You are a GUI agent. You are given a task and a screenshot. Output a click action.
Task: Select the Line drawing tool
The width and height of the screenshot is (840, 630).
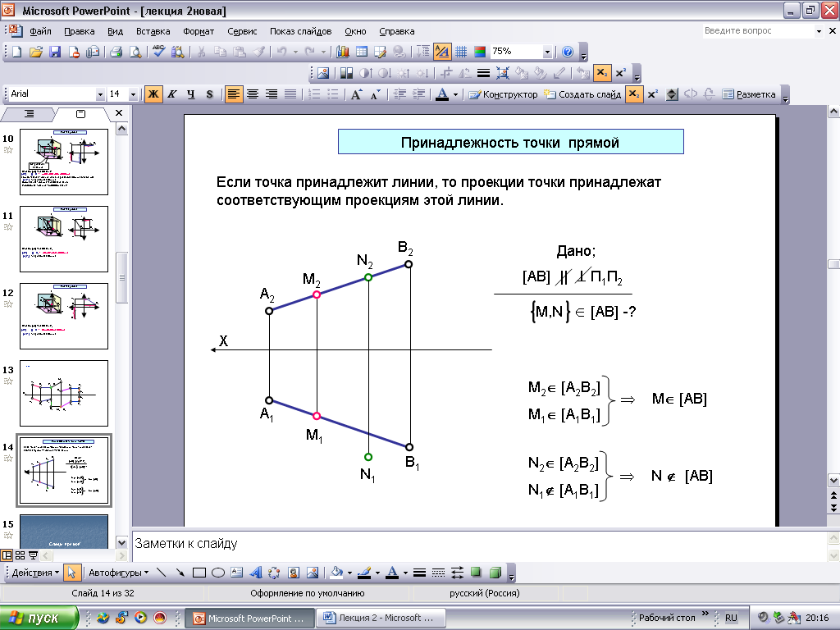161,573
